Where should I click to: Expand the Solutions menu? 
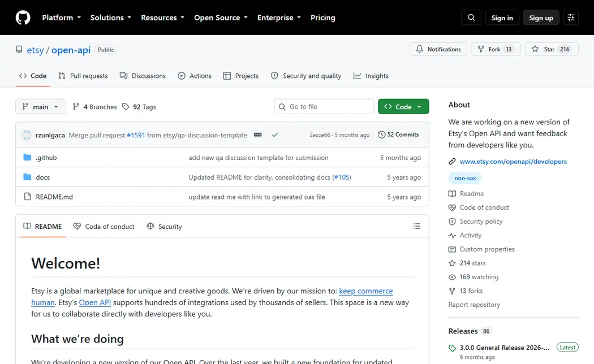tap(111, 18)
